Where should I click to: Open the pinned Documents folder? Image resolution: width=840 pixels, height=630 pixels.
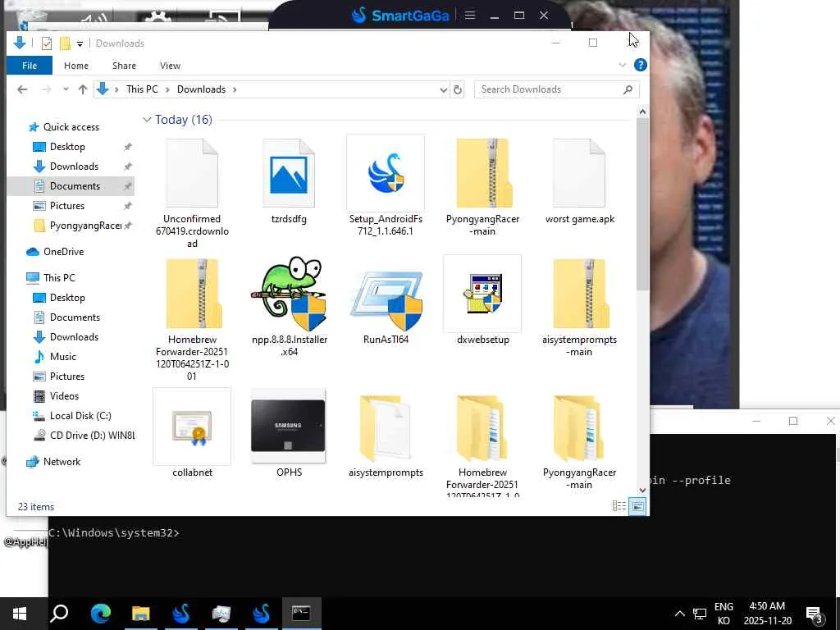point(75,186)
